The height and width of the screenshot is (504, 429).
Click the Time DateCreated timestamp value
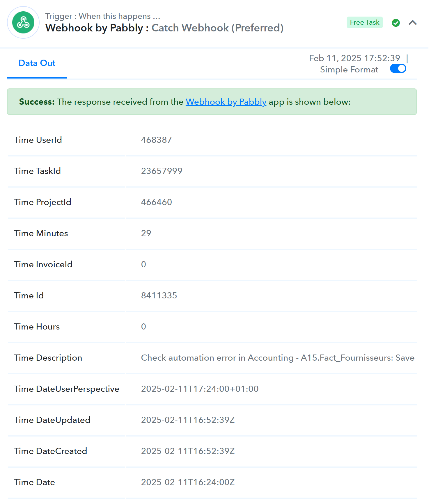188,451
